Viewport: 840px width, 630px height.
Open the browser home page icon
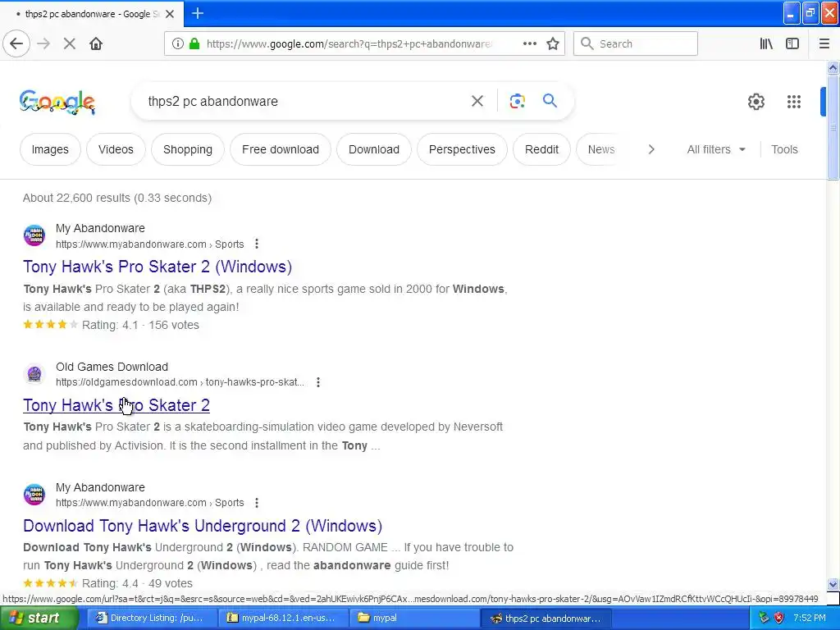pyautogui.click(x=96, y=44)
